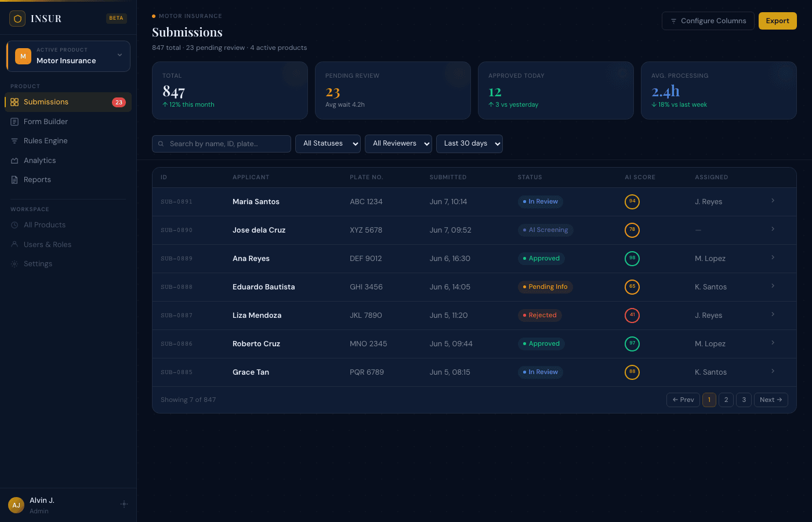Click the Reports document icon

[14, 180]
